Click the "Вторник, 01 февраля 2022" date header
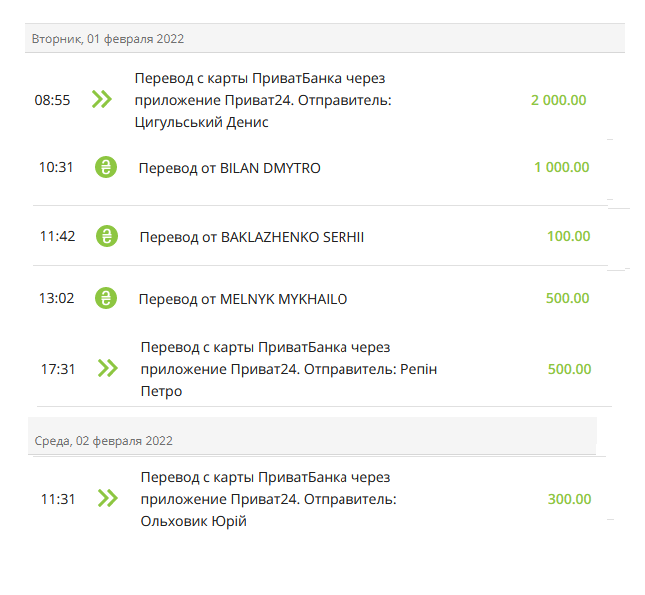 point(108,39)
